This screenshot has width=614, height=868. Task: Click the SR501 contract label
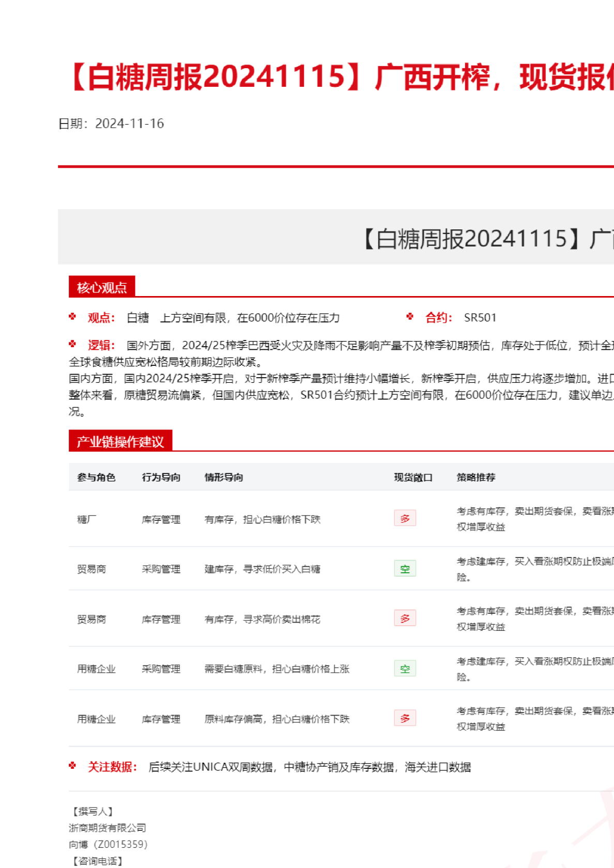[480, 318]
